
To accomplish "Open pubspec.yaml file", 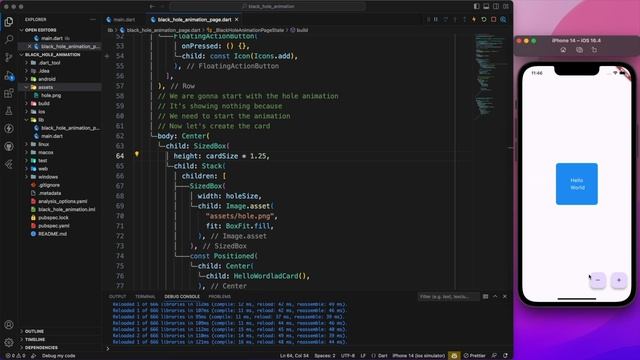I will pos(54,226).
